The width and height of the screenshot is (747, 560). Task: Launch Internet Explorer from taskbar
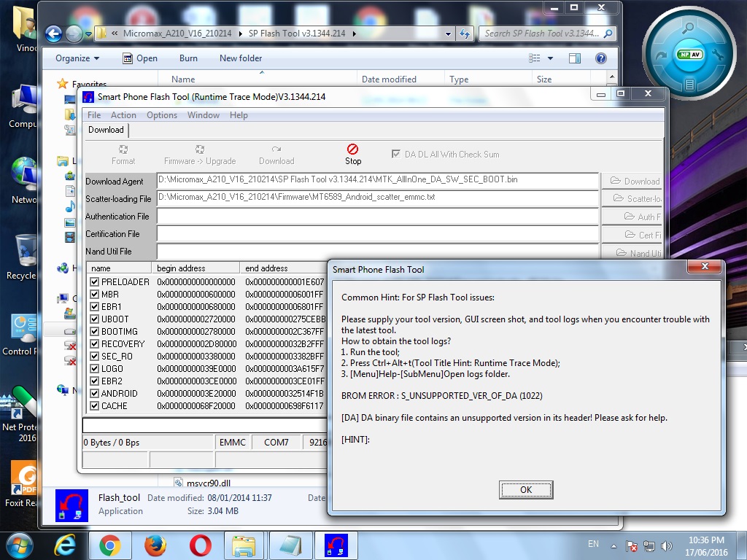click(65, 545)
